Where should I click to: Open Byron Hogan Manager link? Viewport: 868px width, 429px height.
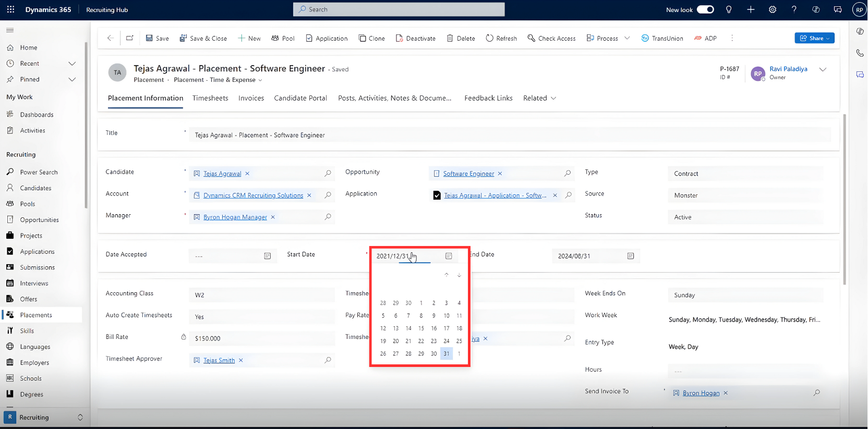coord(235,217)
